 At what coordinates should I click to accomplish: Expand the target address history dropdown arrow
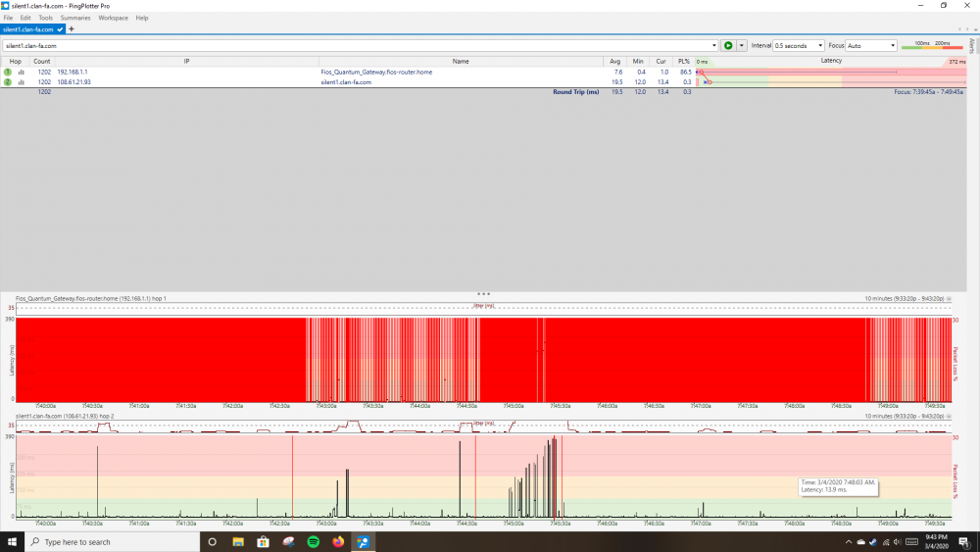point(714,46)
